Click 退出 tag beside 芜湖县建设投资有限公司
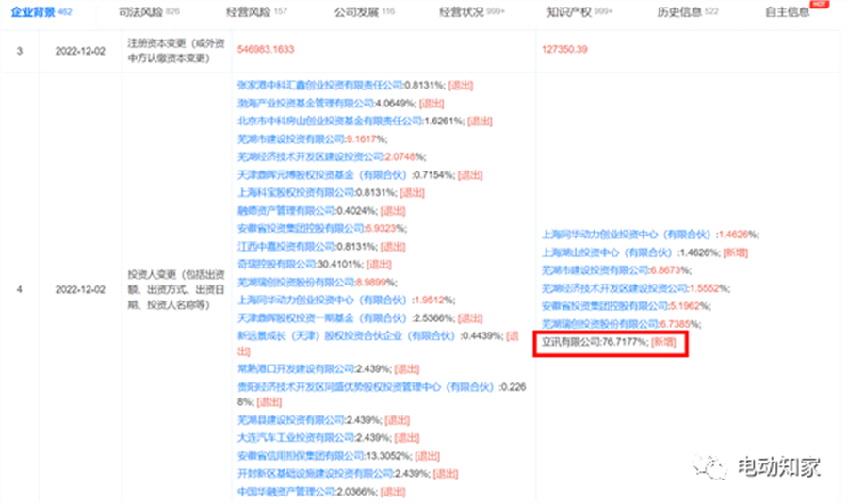Screen dimensions: 848x504 pos(397,419)
